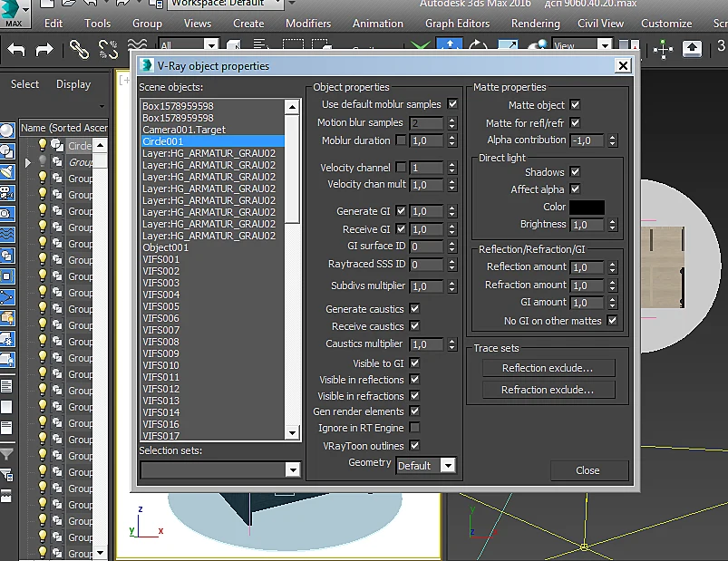Click the Refraction exclude button

click(x=548, y=390)
